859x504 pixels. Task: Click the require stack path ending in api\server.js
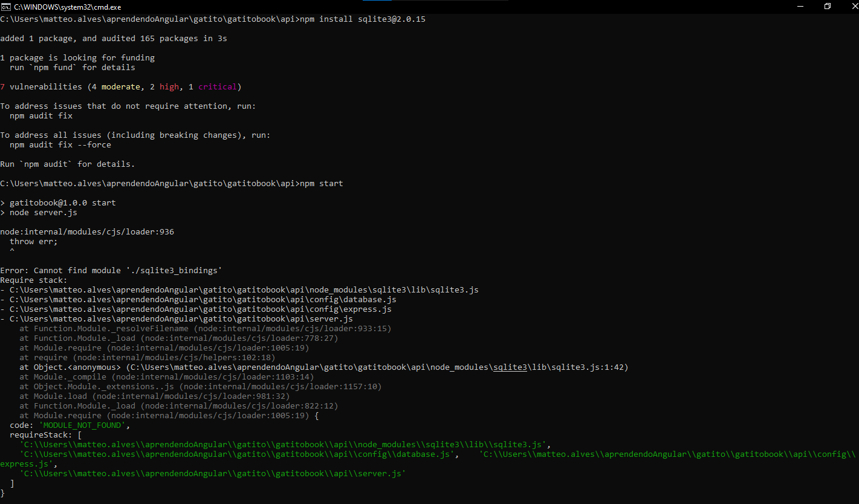coord(177,319)
